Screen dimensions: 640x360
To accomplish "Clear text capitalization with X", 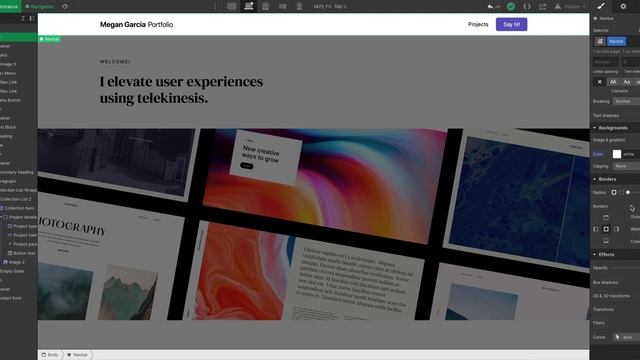I will (x=600, y=82).
